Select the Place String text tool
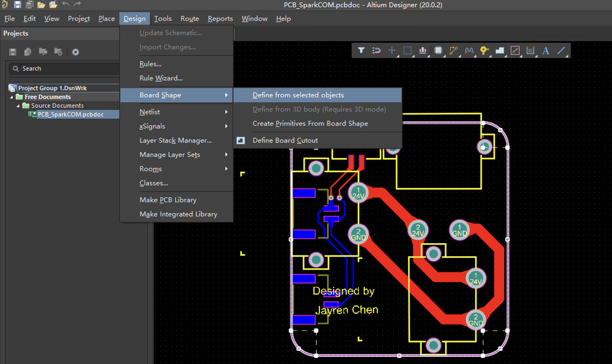Screen dimensions: 612x364 pos(546,51)
